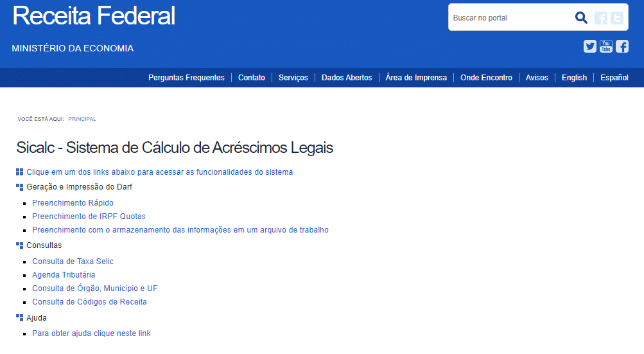This screenshot has height=354, width=644.
Task: Open Clique em um dos links abaixo link
Action: 159,172
